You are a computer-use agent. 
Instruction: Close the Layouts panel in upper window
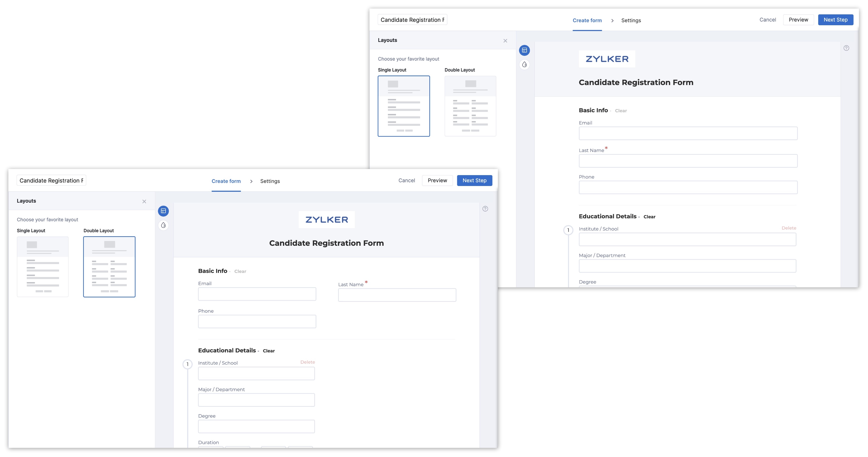coord(505,41)
